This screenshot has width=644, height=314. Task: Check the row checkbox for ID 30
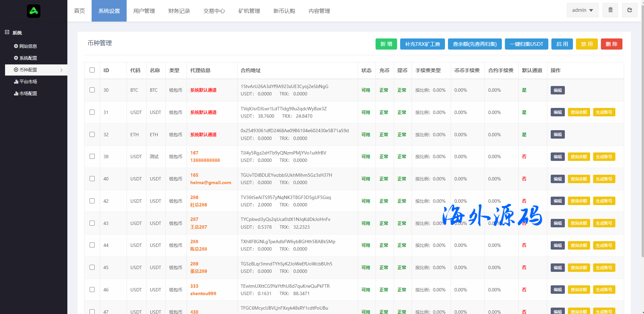click(x=92, y=90)
